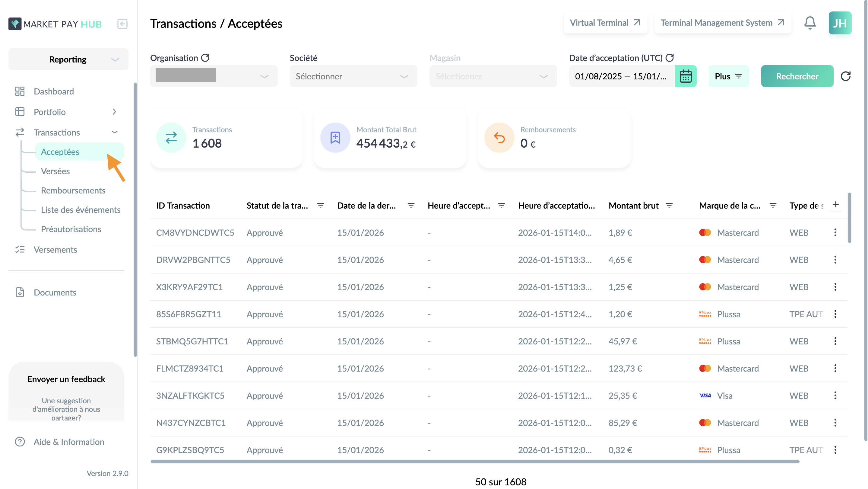Viewport: 868px width, 489px height.
Task: Filter the Statut de la transaction column
Action: point(320,205)
